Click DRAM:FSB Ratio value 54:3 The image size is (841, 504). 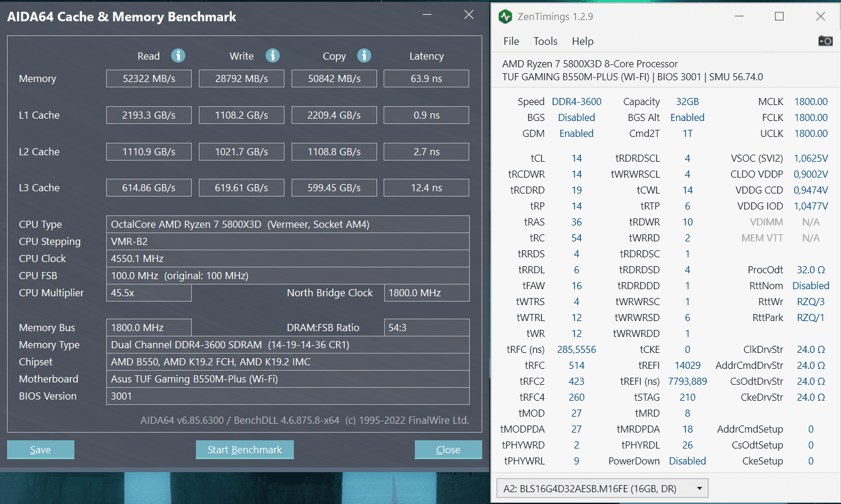[x=427, y=328]
